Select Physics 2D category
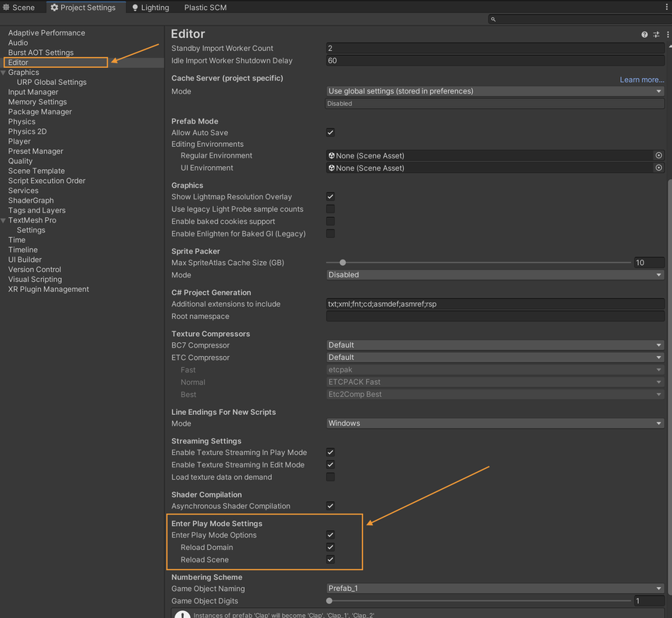672x618 pixels. tap(28, 131)
